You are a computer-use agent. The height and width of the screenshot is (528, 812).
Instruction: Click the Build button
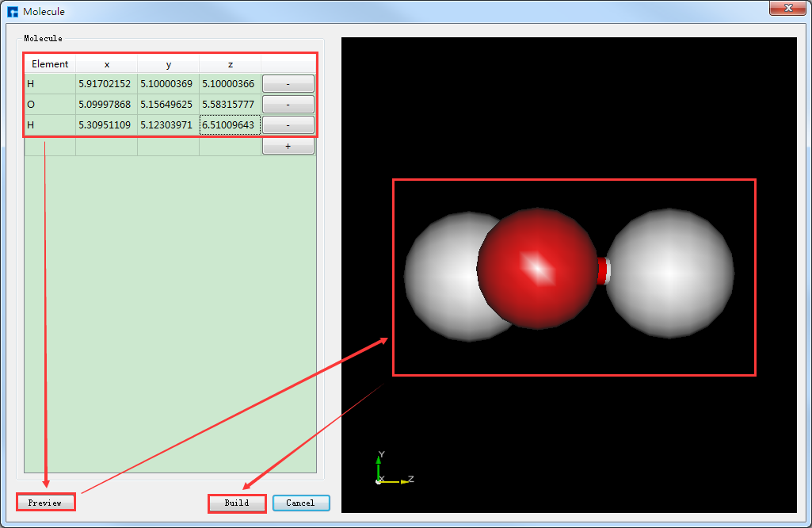point(237,503)
